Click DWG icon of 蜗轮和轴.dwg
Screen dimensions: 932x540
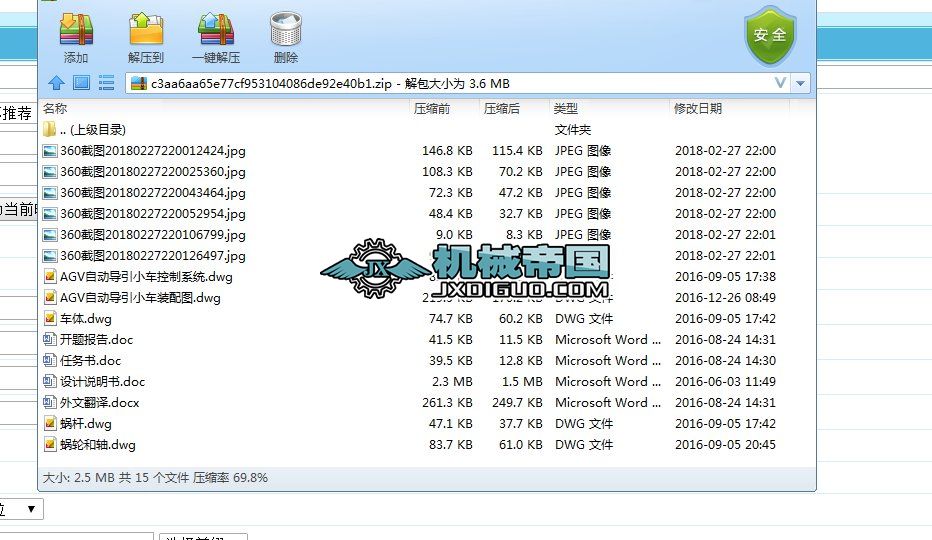pyautogui.click(x=50, y=444)
